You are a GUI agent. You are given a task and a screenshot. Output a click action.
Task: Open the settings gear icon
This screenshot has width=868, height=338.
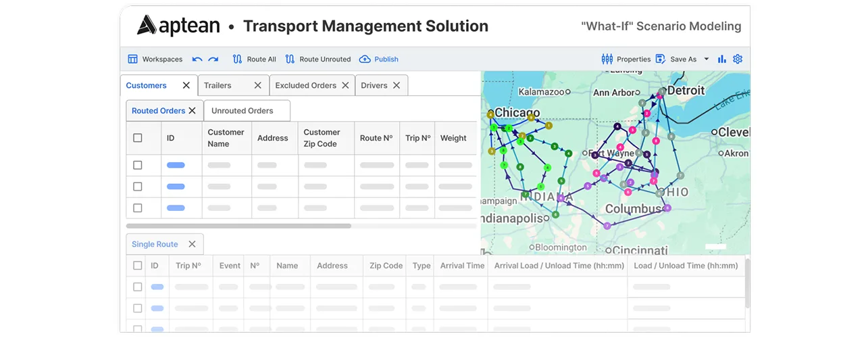pyautogui.click(x=738, y=59)
